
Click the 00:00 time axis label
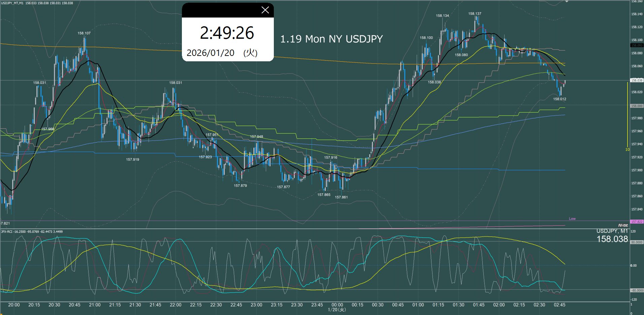(x=337, y=305)
